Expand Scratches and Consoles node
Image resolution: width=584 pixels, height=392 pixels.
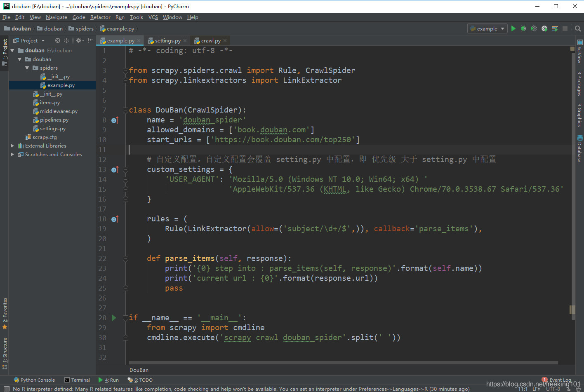point(12,154)
